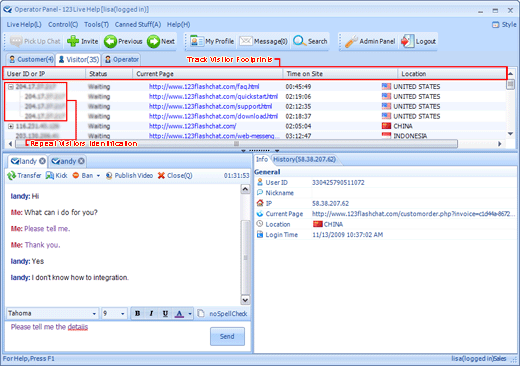The width and height of the screenshot is (520, 366).
Task: Select the andy chat tab
Action: point(64,161)
